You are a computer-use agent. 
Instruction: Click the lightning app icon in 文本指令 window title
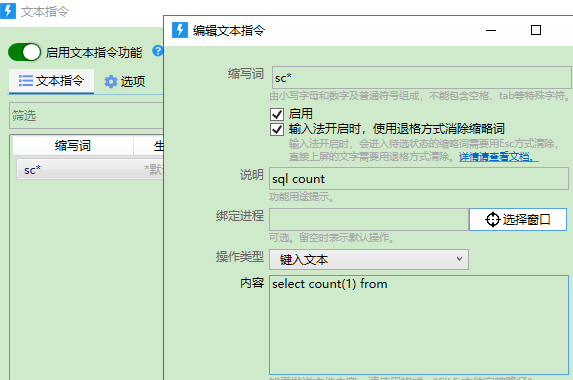tap(8, 11)
